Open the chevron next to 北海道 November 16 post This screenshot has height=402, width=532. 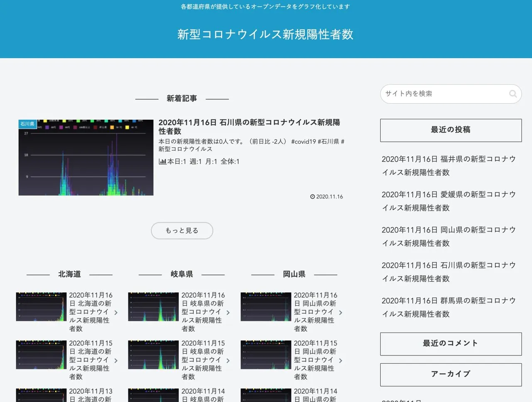(116, 313)
